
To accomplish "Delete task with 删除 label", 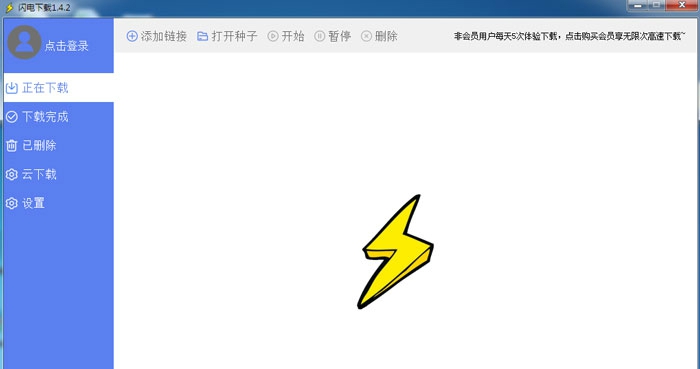I will (x=386, y=36).
